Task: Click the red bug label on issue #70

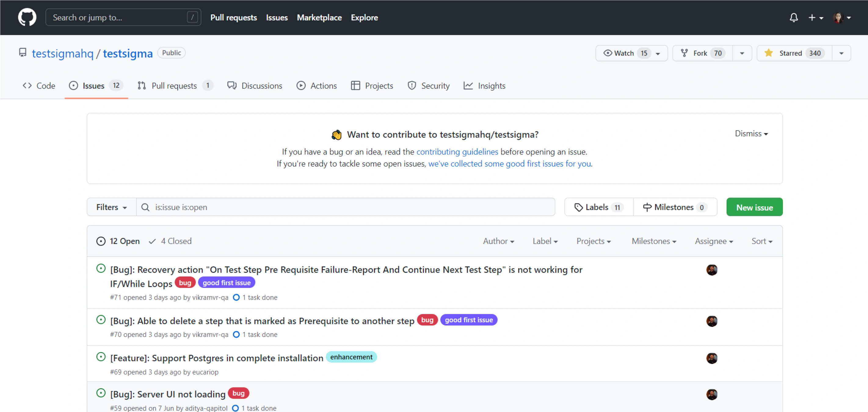Action: coord(427,320)
